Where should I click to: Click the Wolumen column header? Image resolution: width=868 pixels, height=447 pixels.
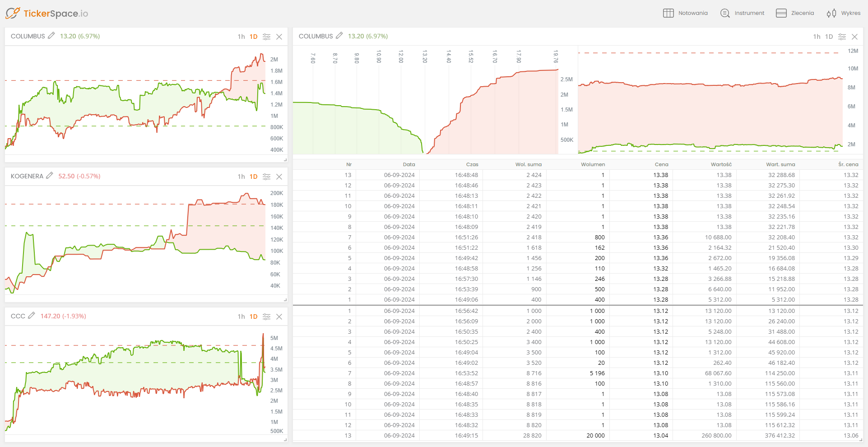(593, 164)
